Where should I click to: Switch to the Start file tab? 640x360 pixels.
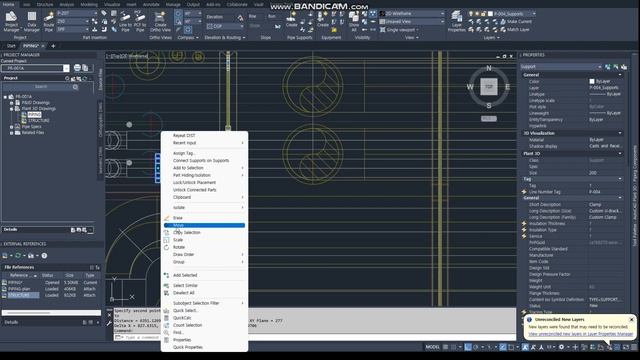(x=11, y=46)
